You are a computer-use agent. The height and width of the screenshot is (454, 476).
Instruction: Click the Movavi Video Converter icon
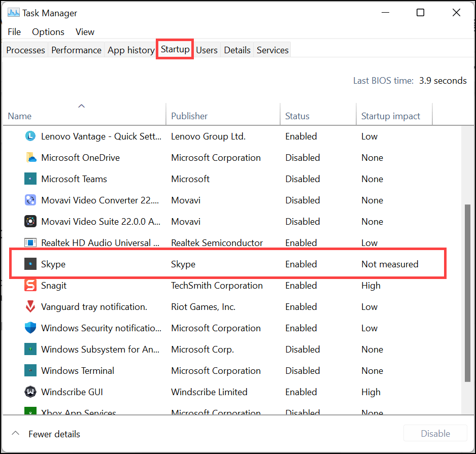pyautogui.click(x=30, y=200)
